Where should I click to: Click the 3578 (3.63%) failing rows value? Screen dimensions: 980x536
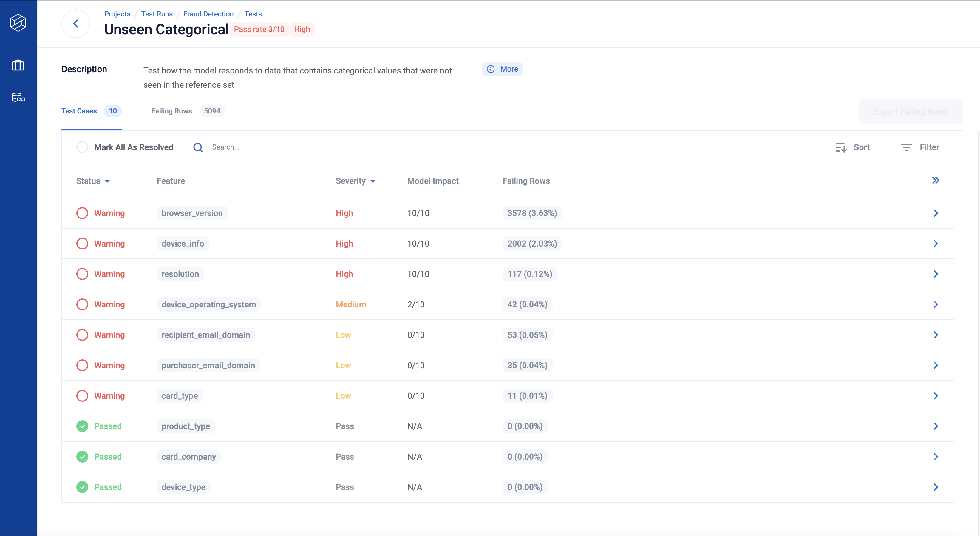point(532,213)
